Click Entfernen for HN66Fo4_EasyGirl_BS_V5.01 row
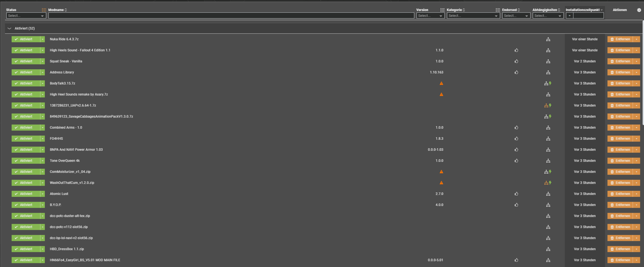This screenshot has height=267, width=644. 620,260
